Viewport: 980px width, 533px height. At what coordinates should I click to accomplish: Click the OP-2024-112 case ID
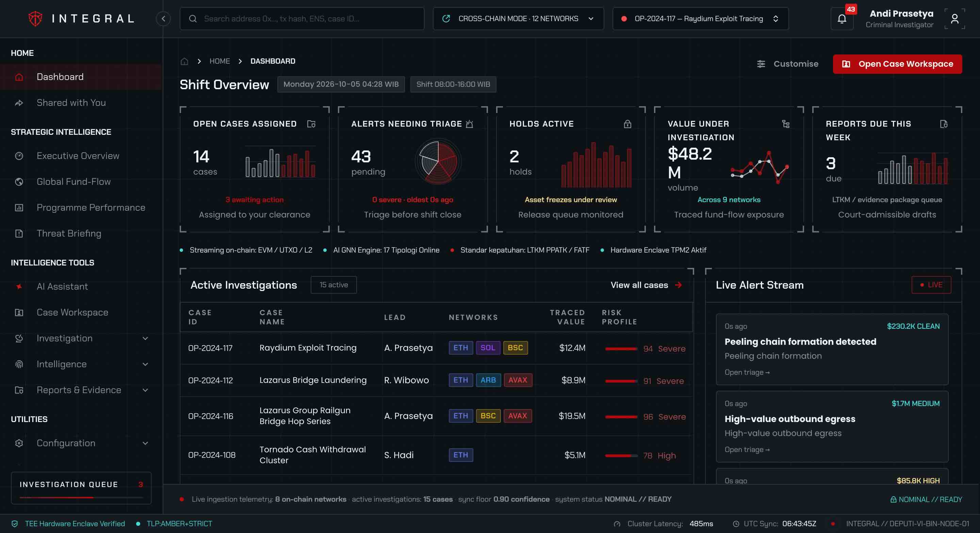[x=210, y=381]
